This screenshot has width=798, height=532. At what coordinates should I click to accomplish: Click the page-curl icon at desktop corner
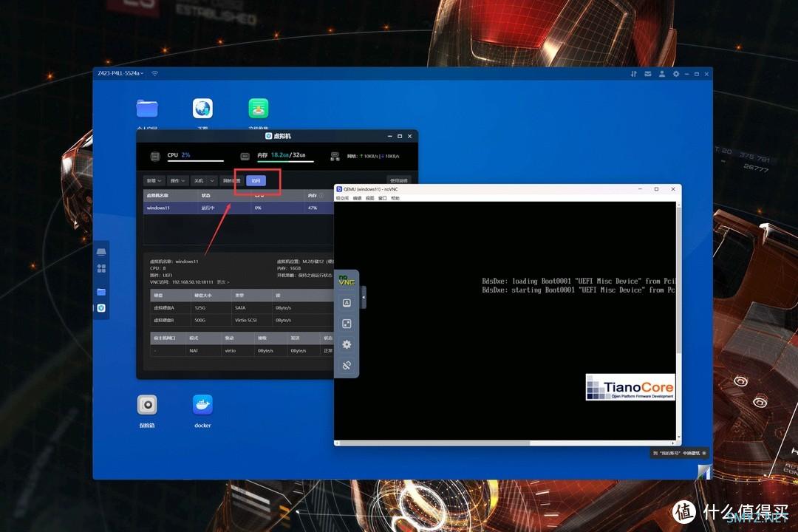pyautogui.click(x=704, y=472)
